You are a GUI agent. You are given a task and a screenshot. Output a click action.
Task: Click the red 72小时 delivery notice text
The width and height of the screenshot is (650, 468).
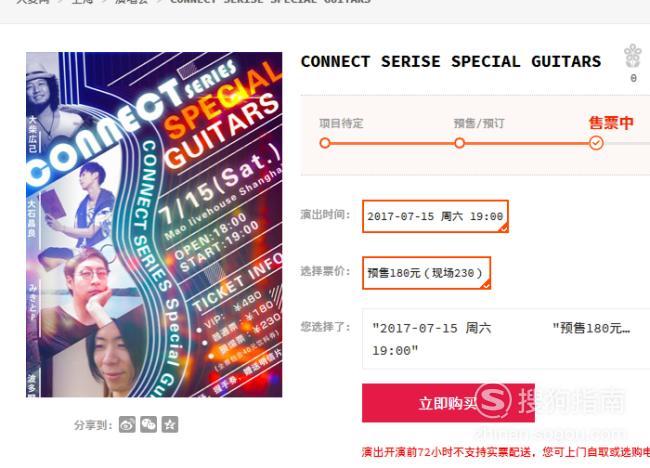[506, 452]
